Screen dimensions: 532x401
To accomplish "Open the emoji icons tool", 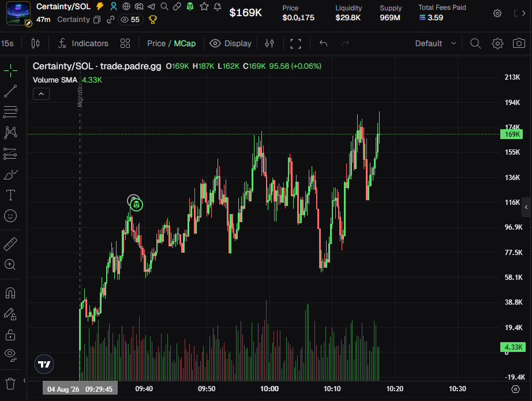I will coord(10,216).
